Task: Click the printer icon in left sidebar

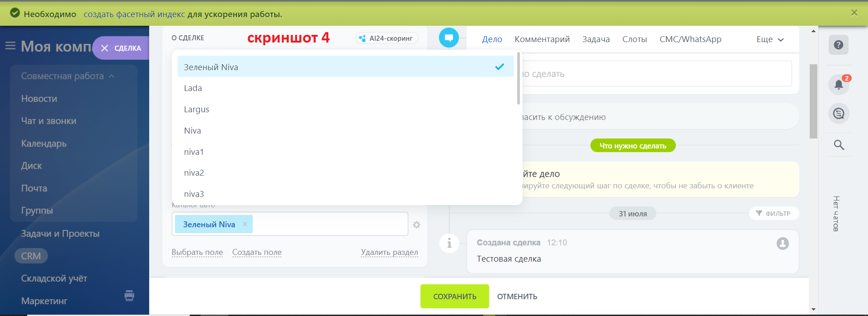Action: click(129, 296)
